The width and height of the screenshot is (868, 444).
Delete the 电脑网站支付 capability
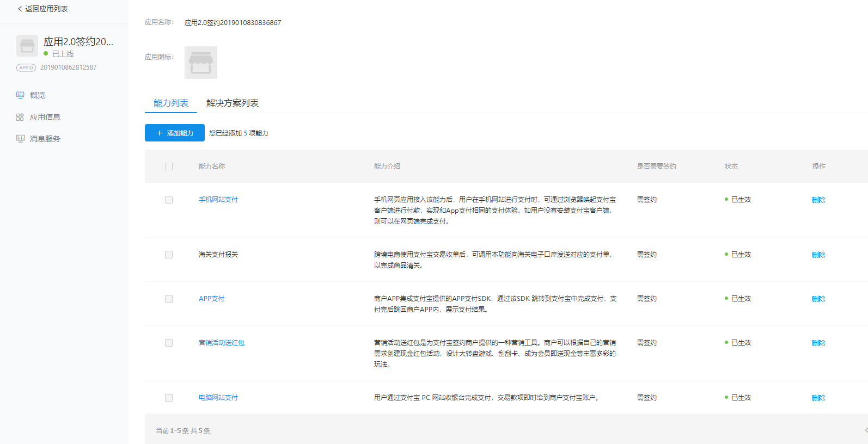point(818,398)
